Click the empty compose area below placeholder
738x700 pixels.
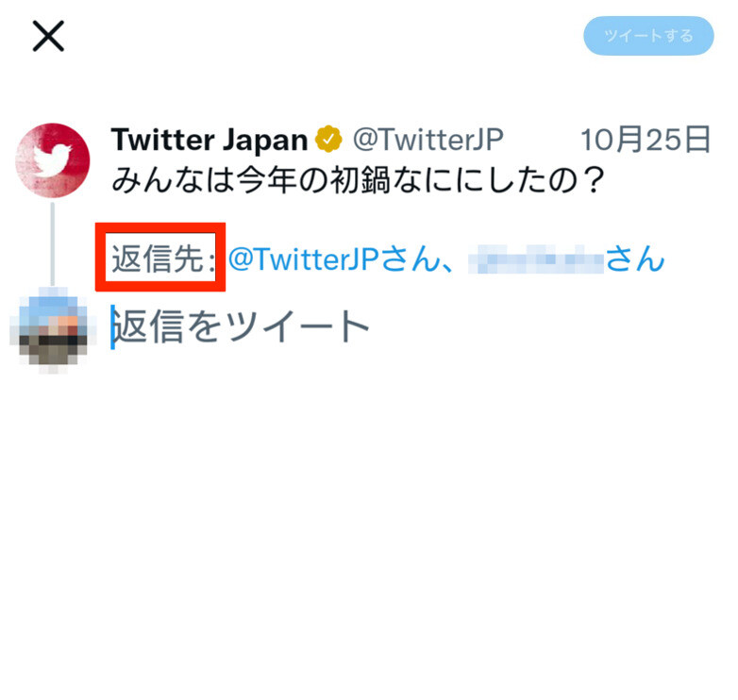coord(369,518)
